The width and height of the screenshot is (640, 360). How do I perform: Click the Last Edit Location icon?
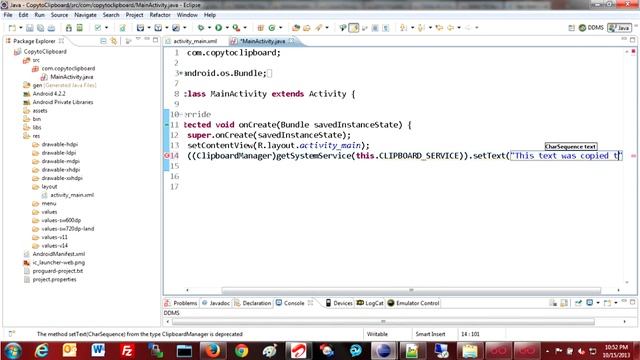click(x=439, y=28)
